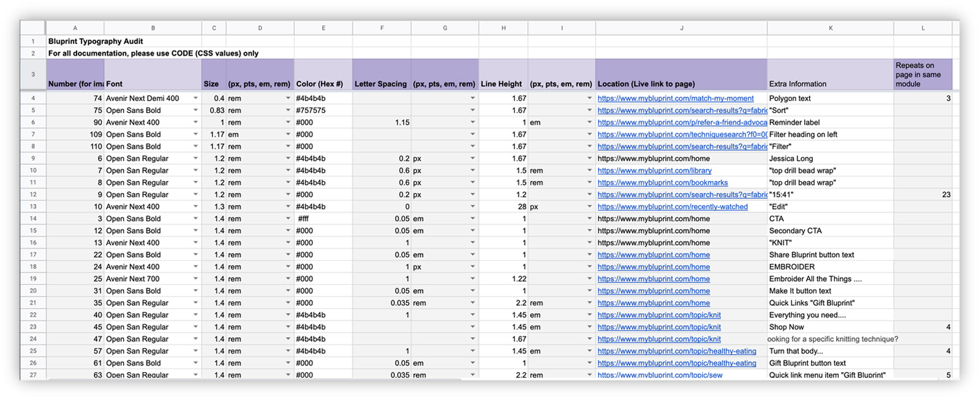Screen dimensions: 980x400
Task: Select the "Filter heading on left" cell
Action: point(831,134)
